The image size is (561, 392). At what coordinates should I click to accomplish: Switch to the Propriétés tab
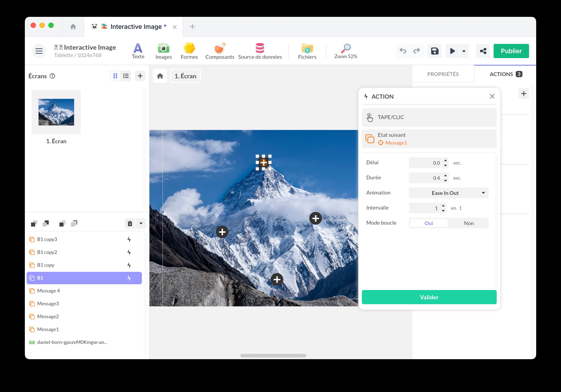click(x=443, y=74)
